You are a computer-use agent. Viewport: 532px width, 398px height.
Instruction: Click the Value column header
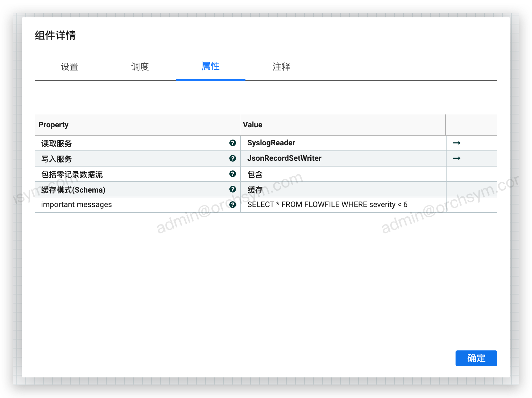coord(253,125)
